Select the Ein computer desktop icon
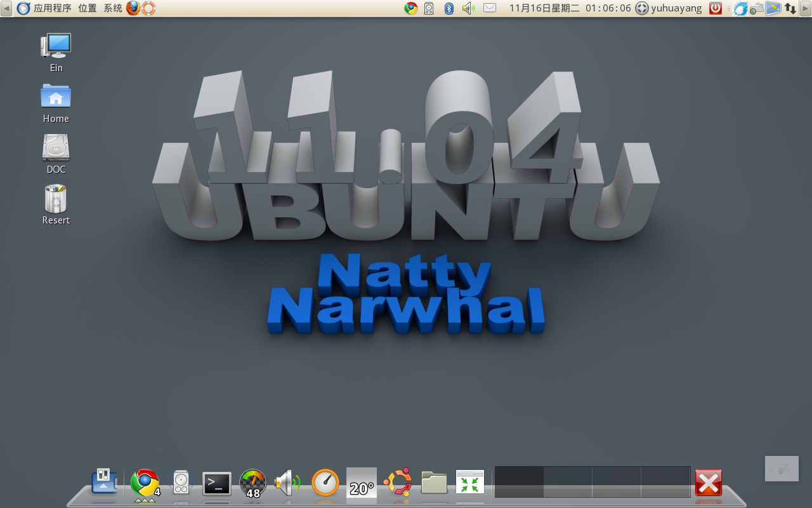The height and width of the screenshot is (508, 812). [56, 53]
